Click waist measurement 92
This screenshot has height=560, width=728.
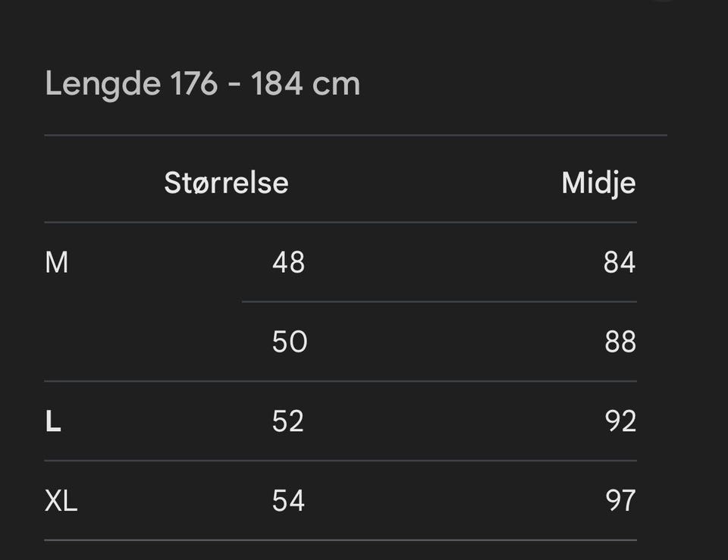click(x=620, y=421)
